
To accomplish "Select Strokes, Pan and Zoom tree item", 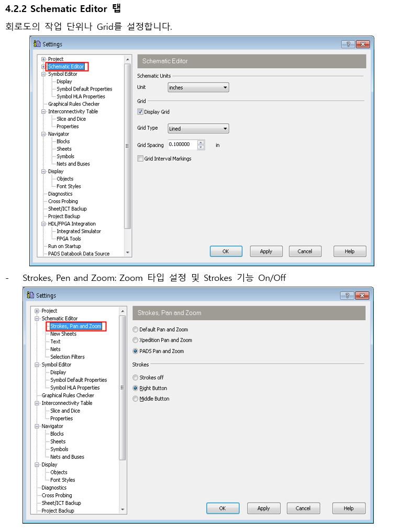I will [x=76, y=326].
